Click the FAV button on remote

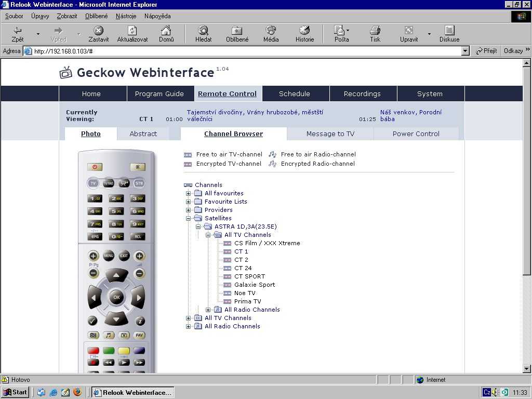(x=139, y=335)
